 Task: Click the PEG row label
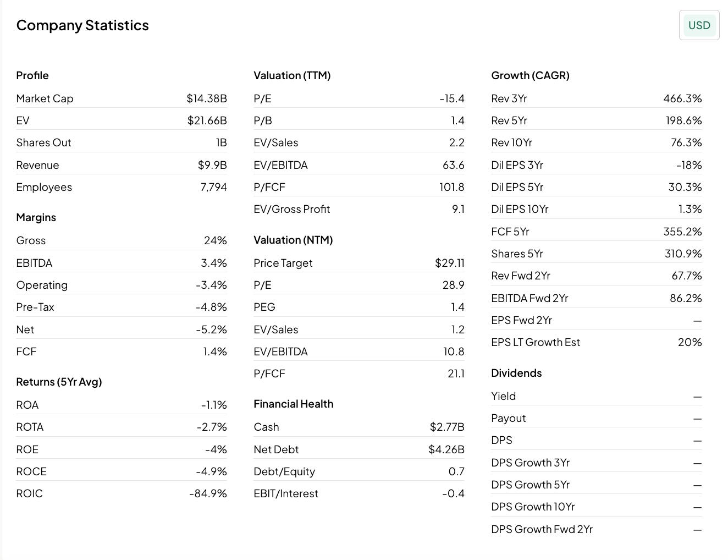[264, 307]
